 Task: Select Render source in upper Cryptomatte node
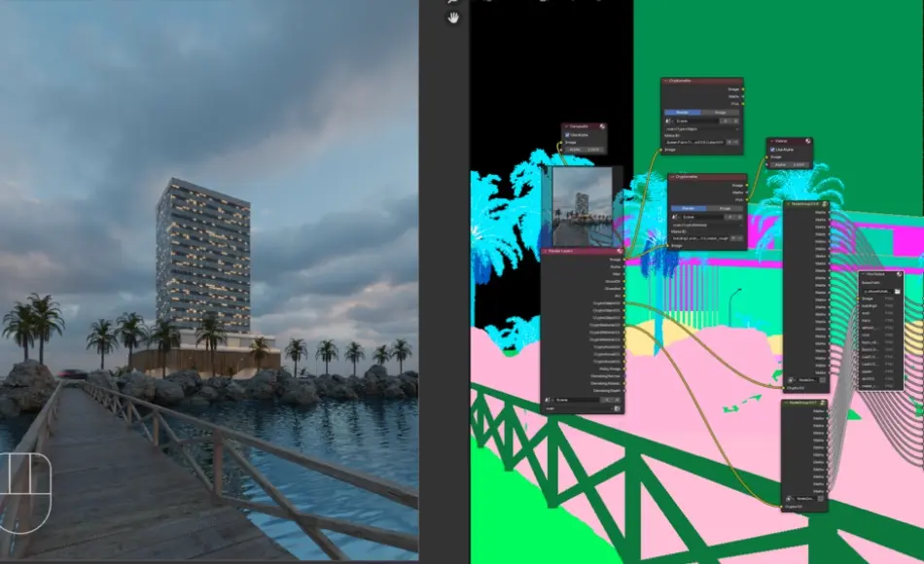683,112
